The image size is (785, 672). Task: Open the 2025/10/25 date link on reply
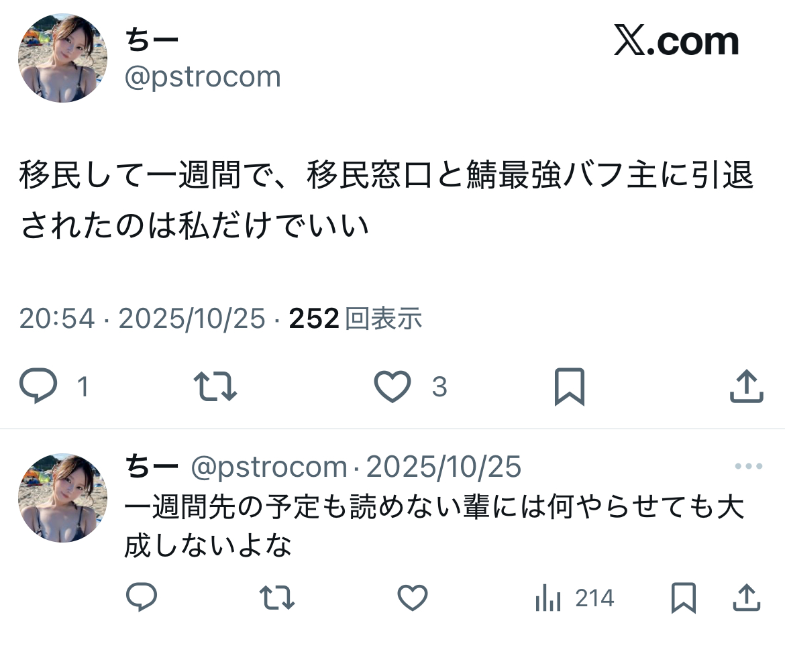coord(443,466)
